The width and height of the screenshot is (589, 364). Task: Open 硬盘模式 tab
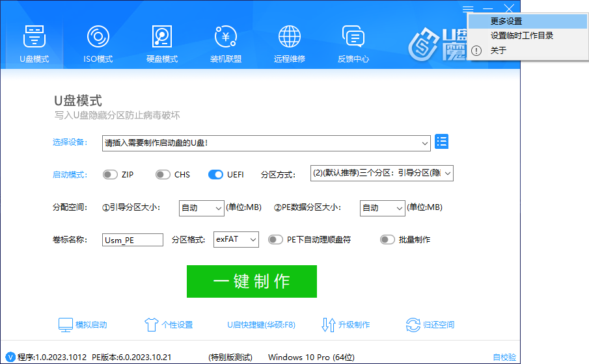[x=162, y=44]
